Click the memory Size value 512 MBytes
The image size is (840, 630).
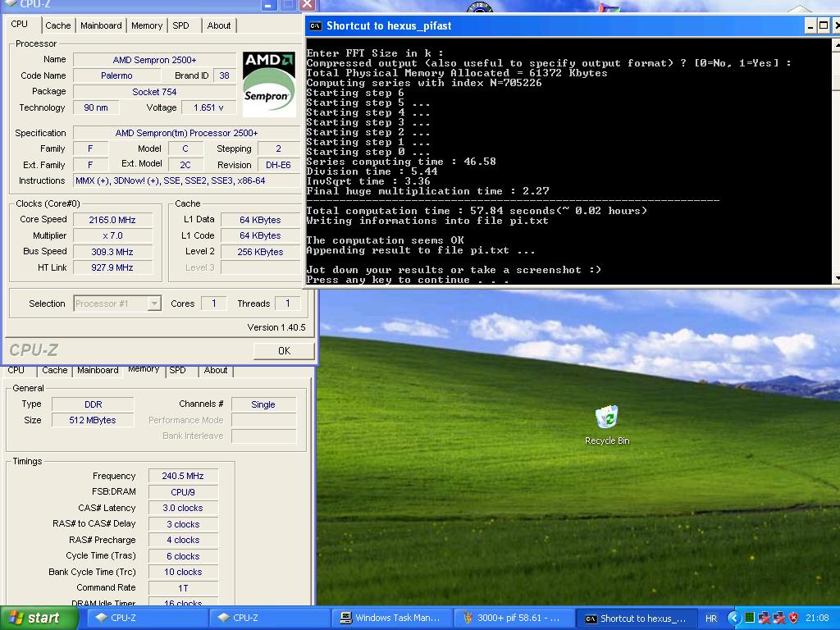(x=94, y=420)
